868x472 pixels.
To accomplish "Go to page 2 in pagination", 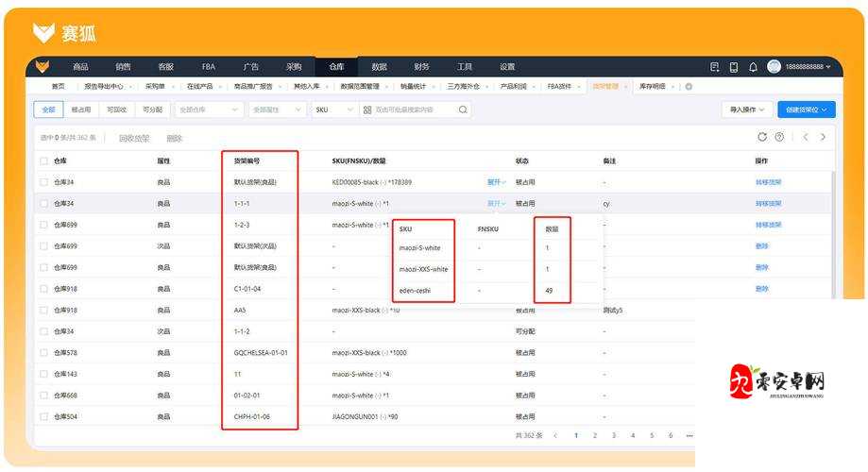I will tap(595, 435).
